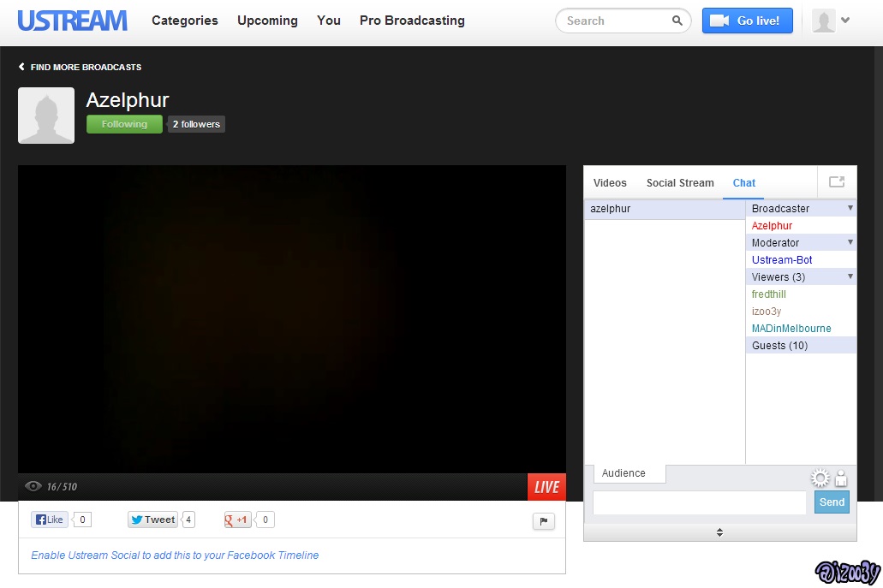The image size is (883, 588).
Task: Open chat settings gear icon
Action: (x=820, y=478)
